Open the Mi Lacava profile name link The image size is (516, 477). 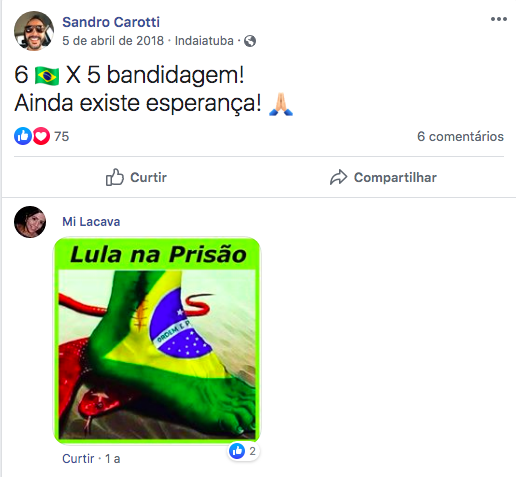91,222
